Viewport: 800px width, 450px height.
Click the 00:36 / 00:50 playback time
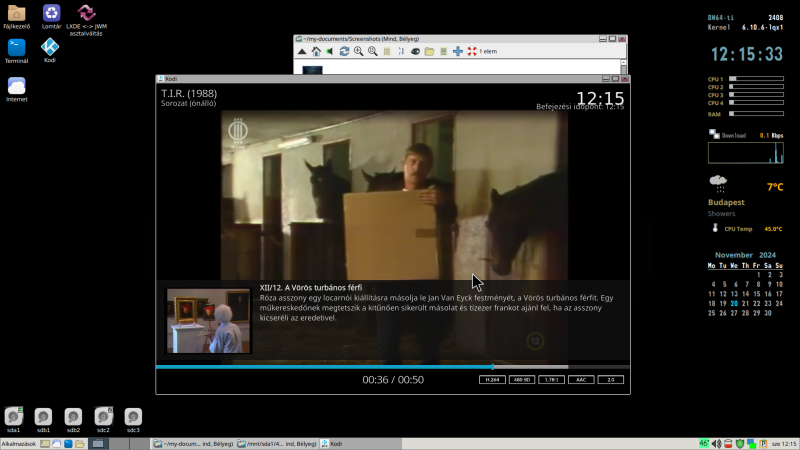click(x=393, y=380)
